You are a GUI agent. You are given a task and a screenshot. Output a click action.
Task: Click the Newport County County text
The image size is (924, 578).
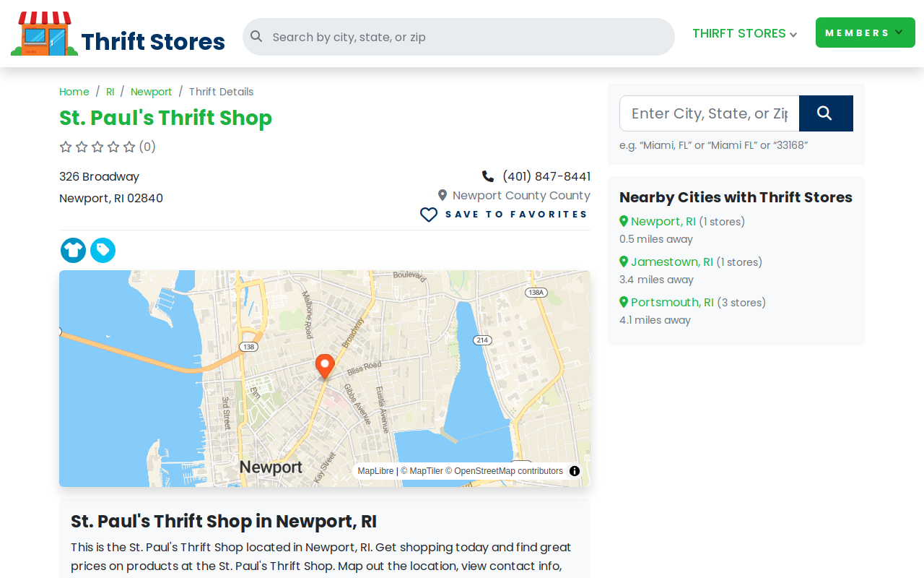[521, 195]
